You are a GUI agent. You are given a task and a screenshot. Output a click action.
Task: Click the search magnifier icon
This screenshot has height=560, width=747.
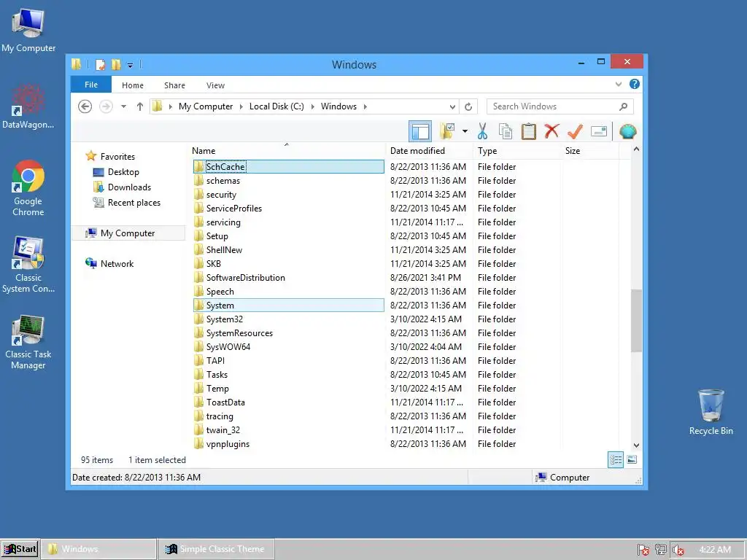pyautogui.click(x=624, y=106)
